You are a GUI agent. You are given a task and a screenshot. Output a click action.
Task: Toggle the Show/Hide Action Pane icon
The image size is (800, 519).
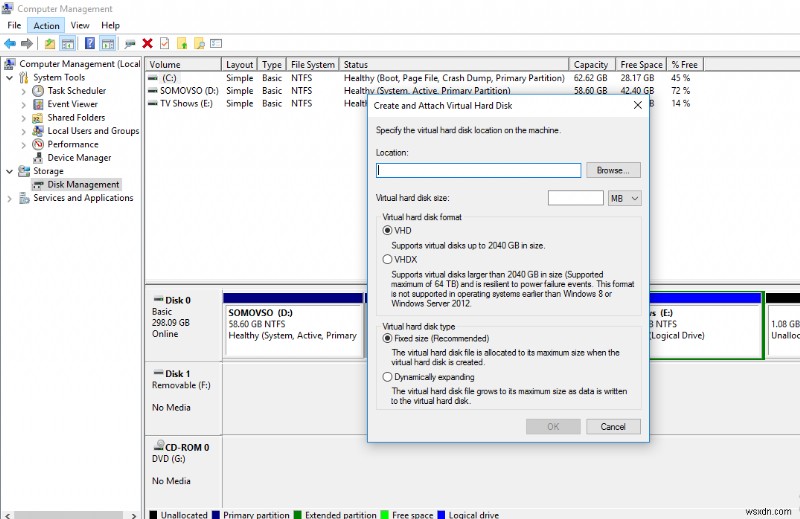(x=107, y=44)
